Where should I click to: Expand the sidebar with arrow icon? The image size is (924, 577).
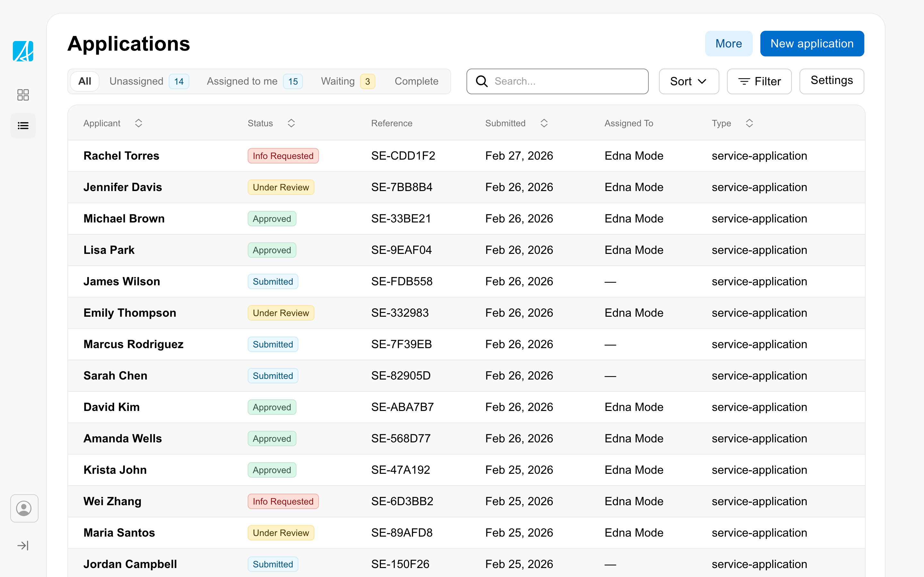[x=23, y=546]
